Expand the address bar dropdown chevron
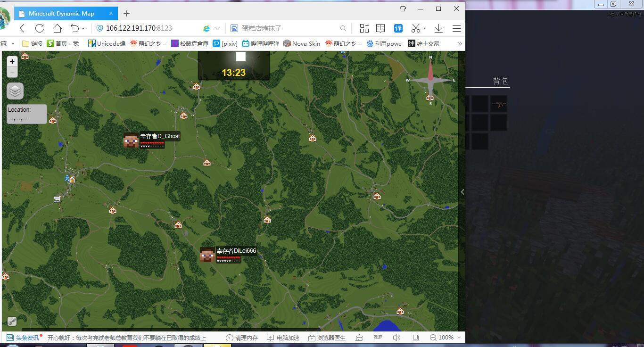Viewport: 644px width, 347px height. 217,28
